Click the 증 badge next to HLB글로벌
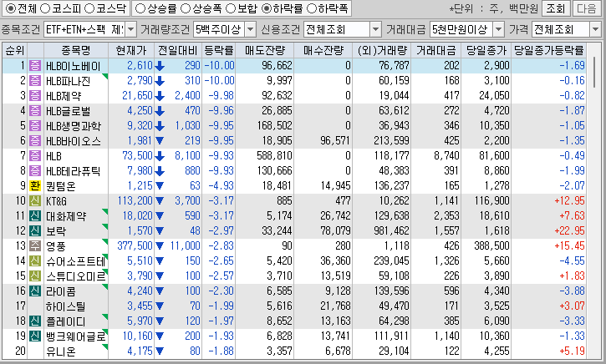This screenshot has height=364, width=606. [x=35, y=111]
